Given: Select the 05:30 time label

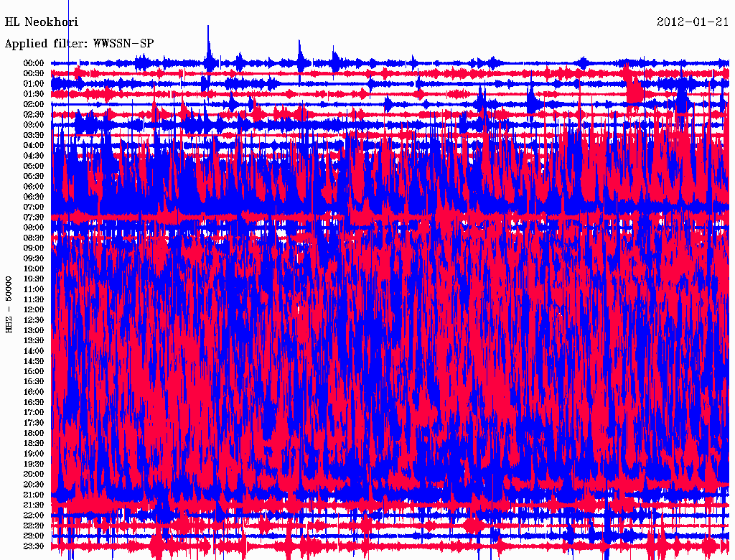Looking at the screenshot, I should coord(34,176).
